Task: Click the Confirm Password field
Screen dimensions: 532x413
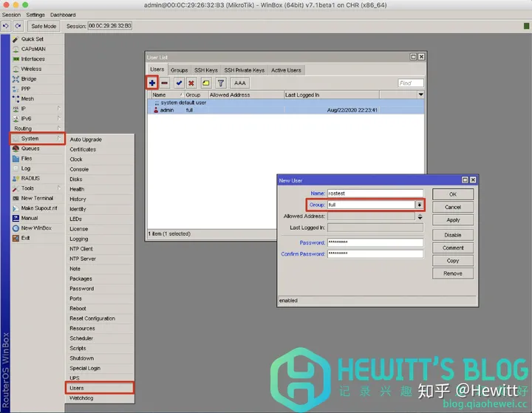Action: pos(375,254)
